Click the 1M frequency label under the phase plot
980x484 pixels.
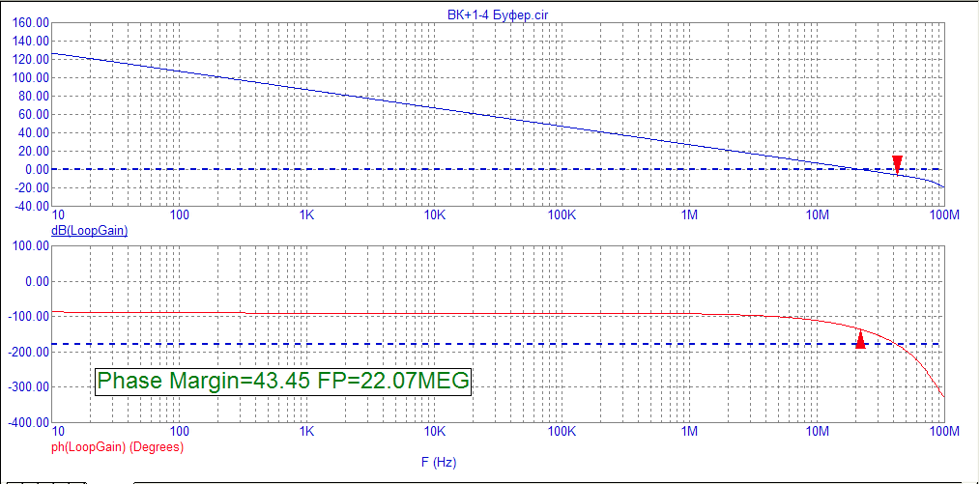tap(689, 432)
